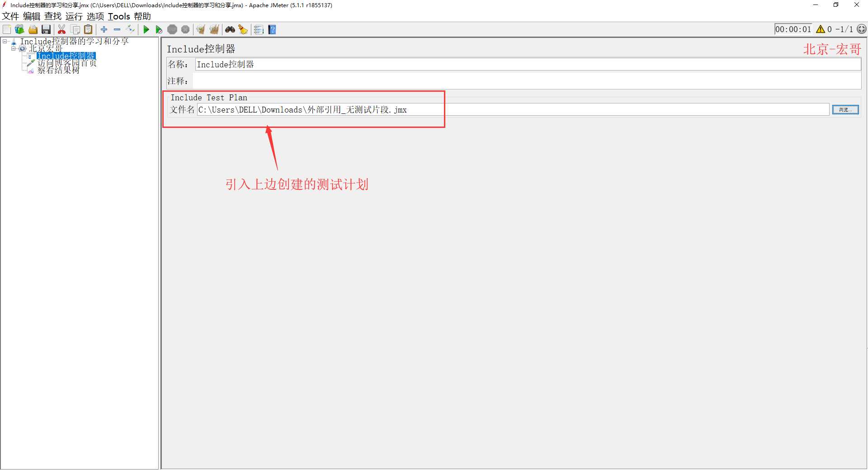This screenshot has width=868, height=470.
Task: Click the flask icon of the test plan
Action: pyautogui.click(x=14, y=42)
